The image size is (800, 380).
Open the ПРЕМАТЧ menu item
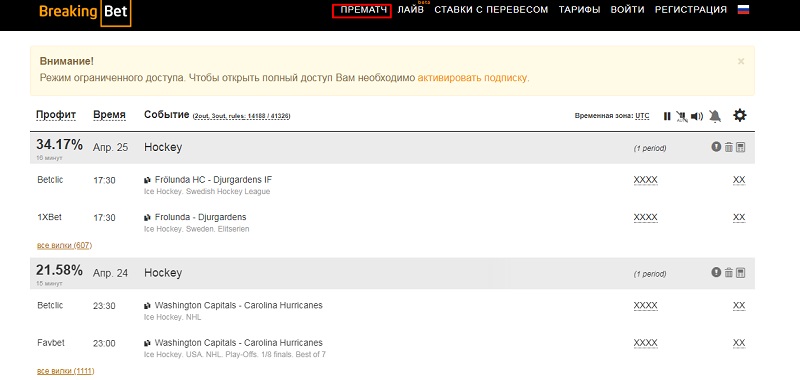[x=363, y=10]
